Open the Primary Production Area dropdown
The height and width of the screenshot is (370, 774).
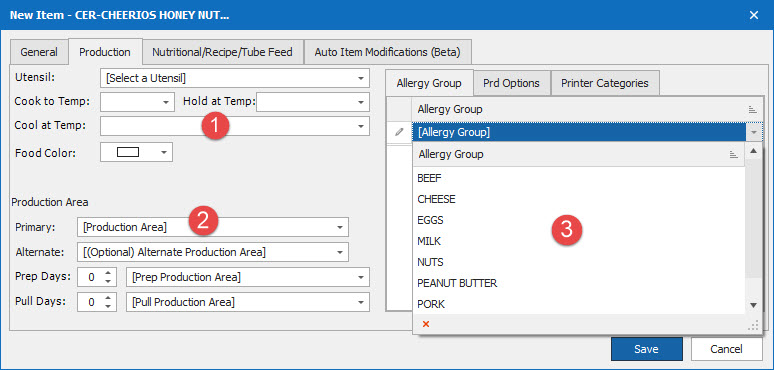click(x=340, y=227)
